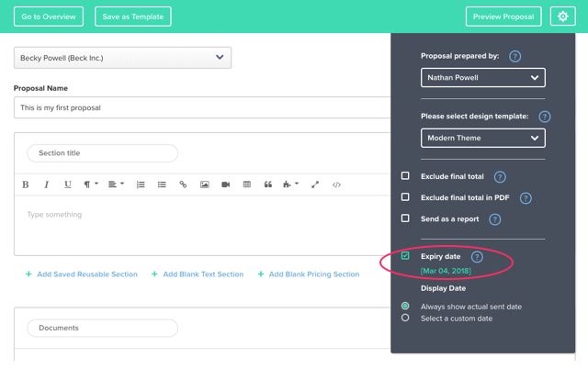Click the Preview Proposal button
Screen dimensions: 588x369
[503, 17]
